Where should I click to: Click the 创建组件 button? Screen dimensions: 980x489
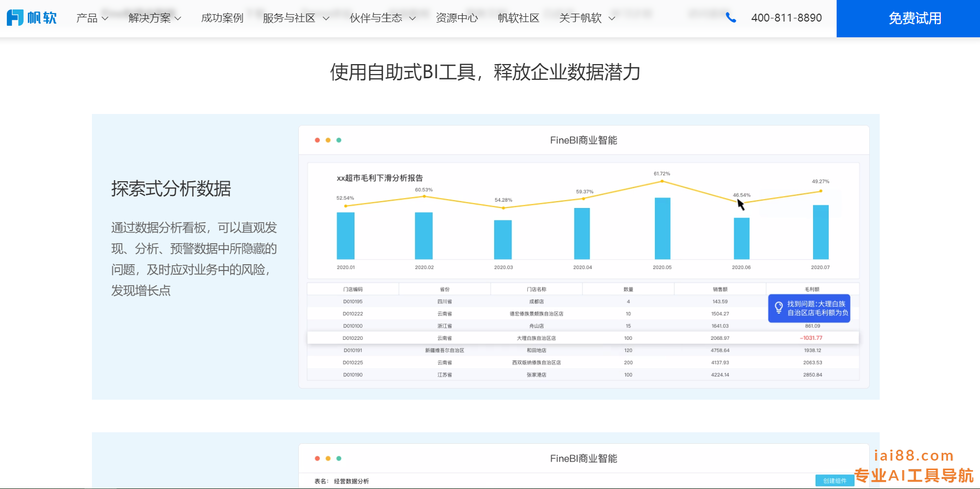(834, 481)
